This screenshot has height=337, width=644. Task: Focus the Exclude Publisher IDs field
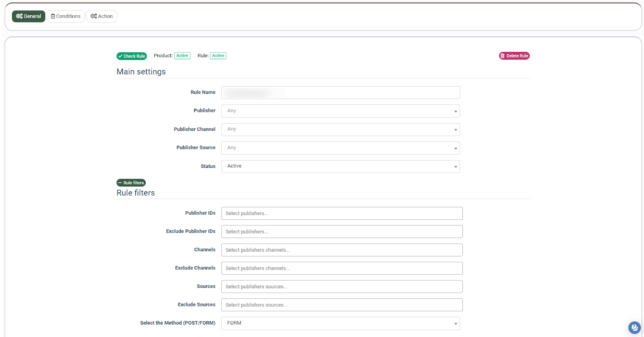tap(342, 232)
